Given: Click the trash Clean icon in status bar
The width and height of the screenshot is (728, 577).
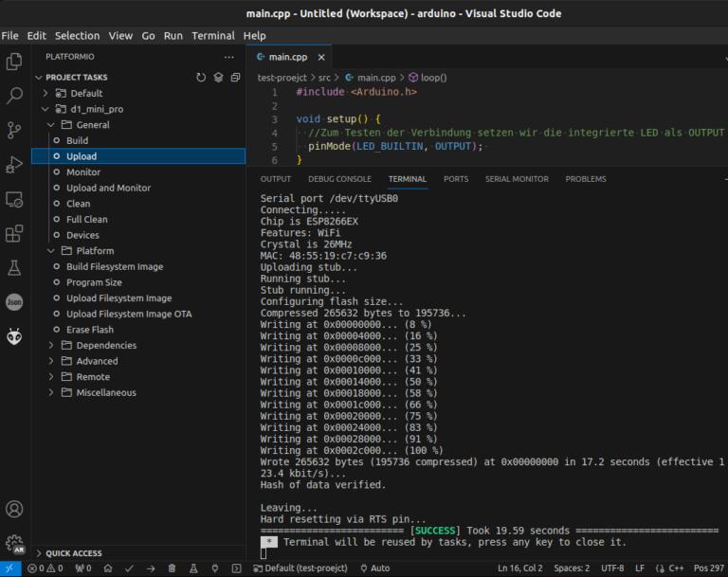Looking at the screenshot, I should 172,568.
